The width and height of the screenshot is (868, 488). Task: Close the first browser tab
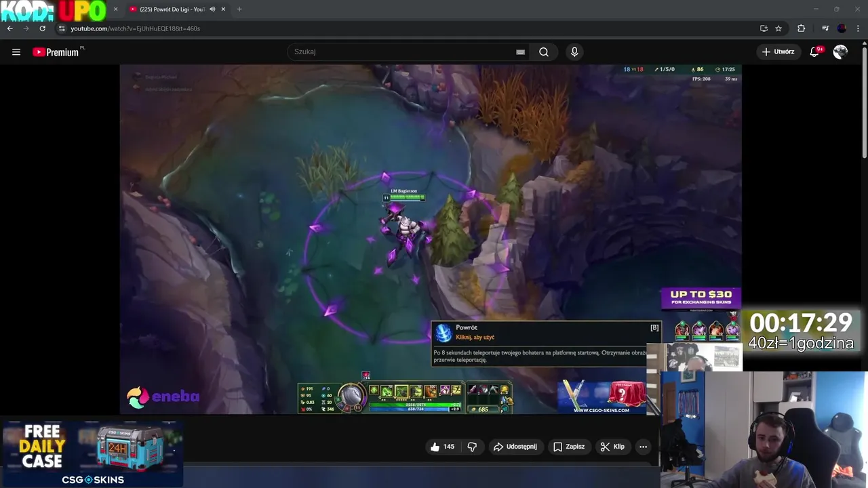click(115, 9)
